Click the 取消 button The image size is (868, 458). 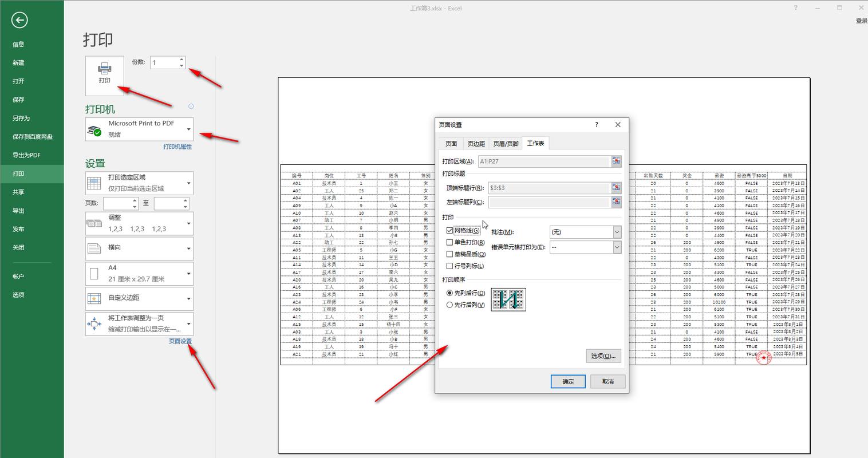[x=608, y=381]
